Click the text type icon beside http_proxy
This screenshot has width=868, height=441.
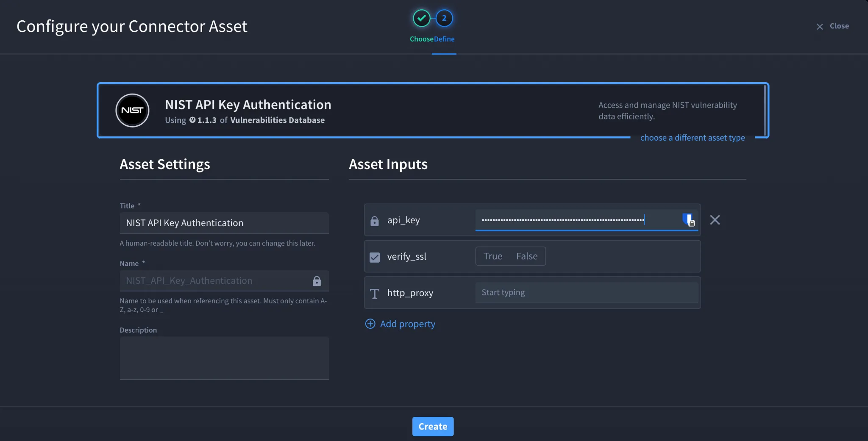375,294
